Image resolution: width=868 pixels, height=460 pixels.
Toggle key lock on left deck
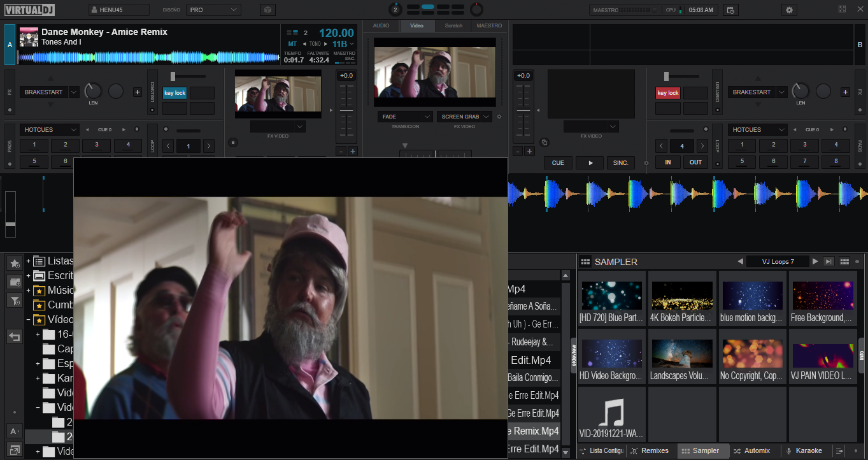coord(174,93)
